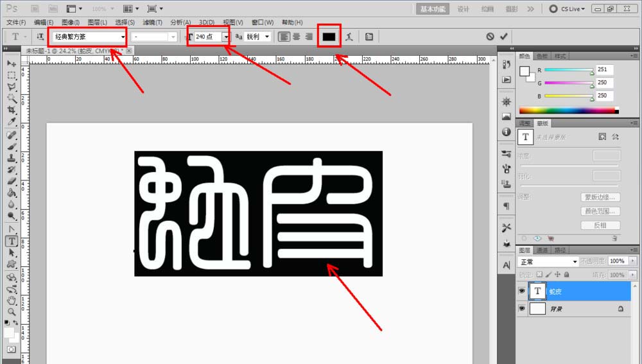Screen dimensions: 642x364
Task: Switch to the 通道 tab
Action: click(x=542, y=250)
